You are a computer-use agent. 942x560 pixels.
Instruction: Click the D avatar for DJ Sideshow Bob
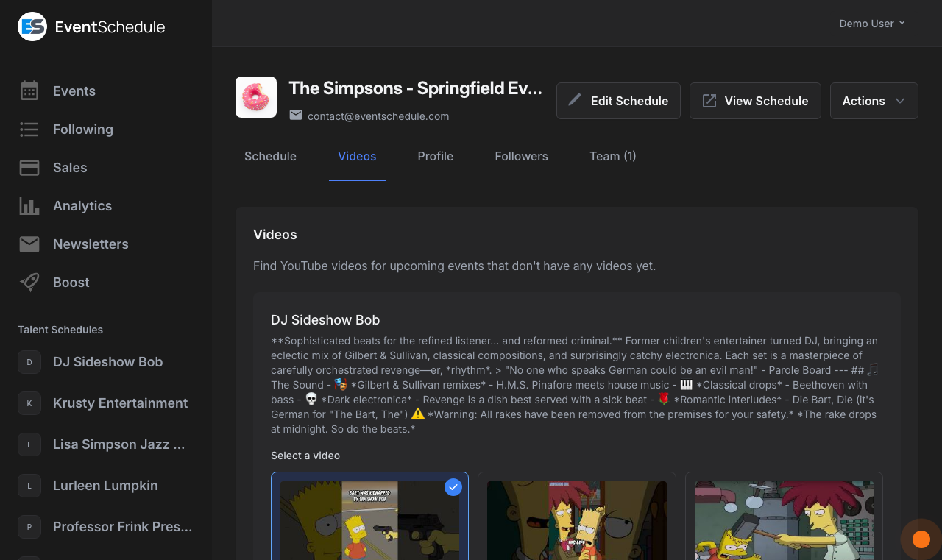pos(29,362)
